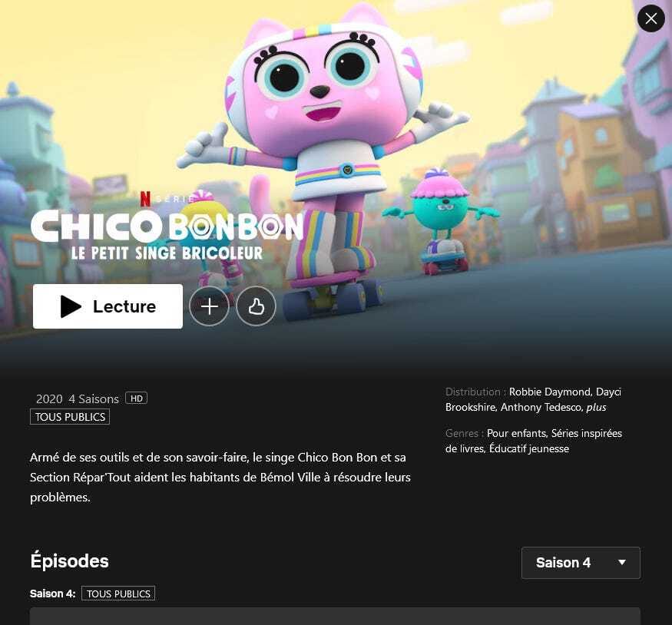
Task: Open the Éducatif jeunesse genre link
Action: pos(529,448)
